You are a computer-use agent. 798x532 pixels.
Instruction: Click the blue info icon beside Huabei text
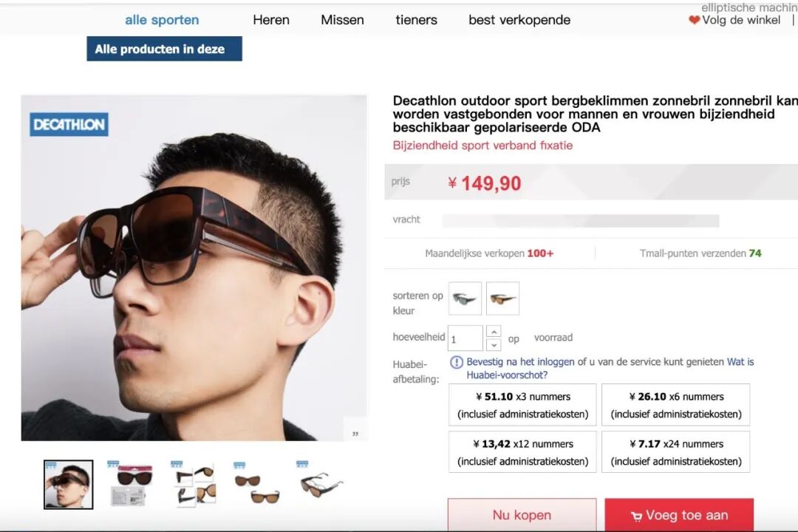tap(457, 362)
